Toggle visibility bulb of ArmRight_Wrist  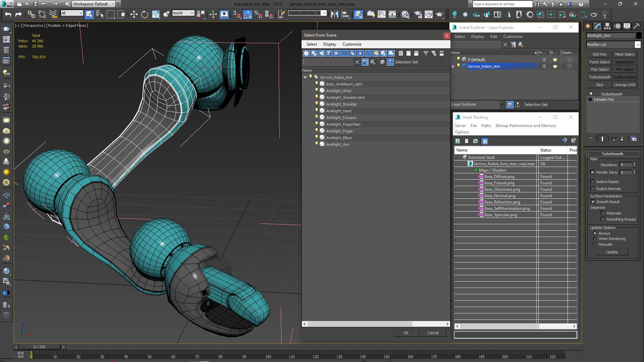pyautogui.click(x=316, y=90)
